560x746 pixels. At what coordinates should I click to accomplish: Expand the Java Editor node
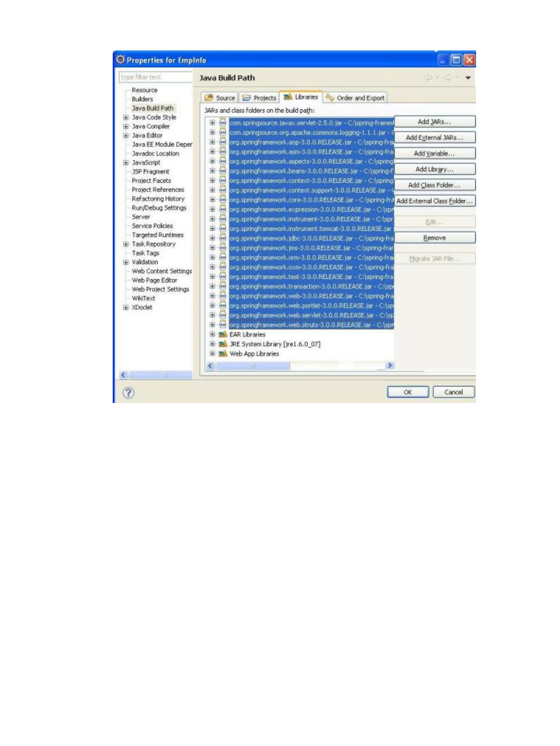(x=126, y=136)
